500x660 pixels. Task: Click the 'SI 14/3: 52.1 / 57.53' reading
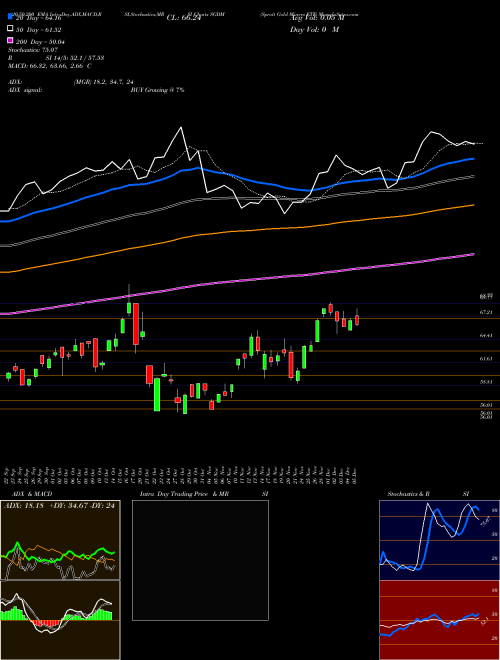coord(75,58)
